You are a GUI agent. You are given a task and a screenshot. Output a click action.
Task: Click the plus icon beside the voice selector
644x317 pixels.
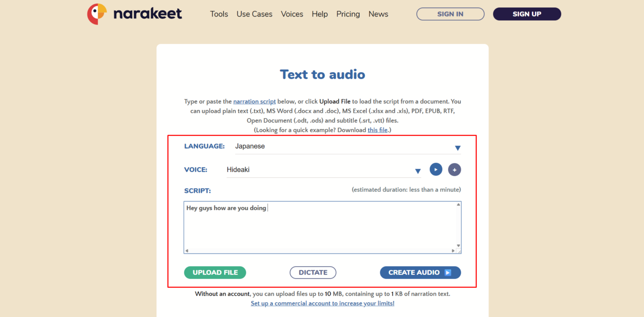tap(454, 170)
